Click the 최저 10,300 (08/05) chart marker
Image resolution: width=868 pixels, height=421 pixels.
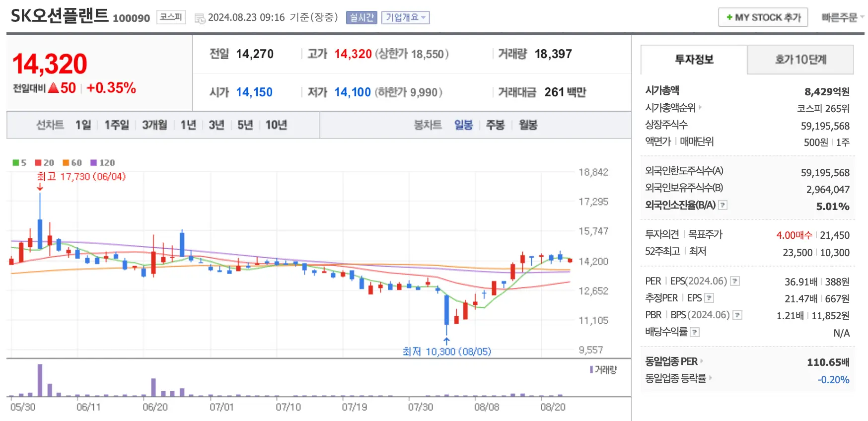pyautogui.click(x=447, y=351)
